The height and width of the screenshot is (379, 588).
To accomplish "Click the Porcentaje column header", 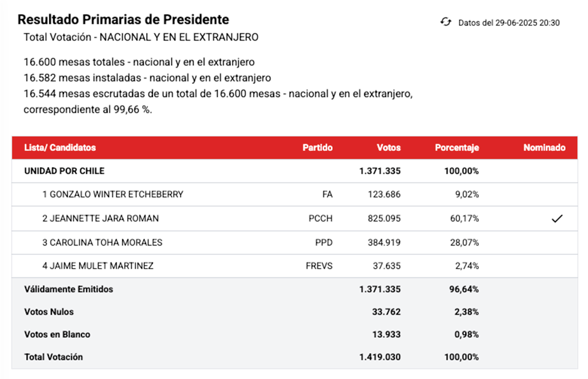I will [x=456, y=148].
